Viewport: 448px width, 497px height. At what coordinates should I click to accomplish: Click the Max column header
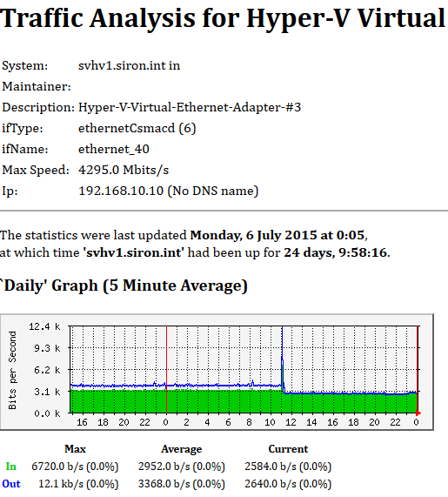click(x=75, y=449)
